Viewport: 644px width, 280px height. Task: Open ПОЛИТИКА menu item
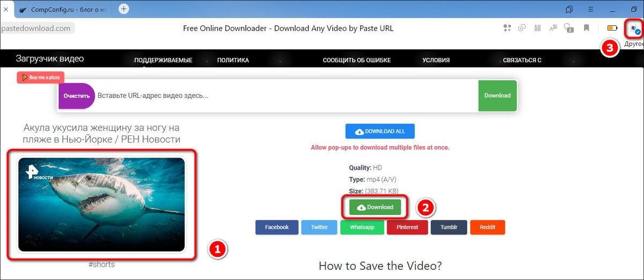[233, 60]
